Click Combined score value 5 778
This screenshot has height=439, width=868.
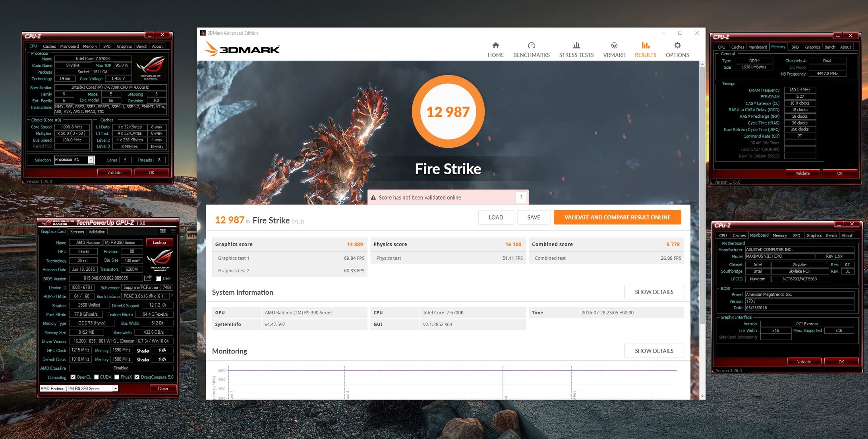(x=673, y=244)
